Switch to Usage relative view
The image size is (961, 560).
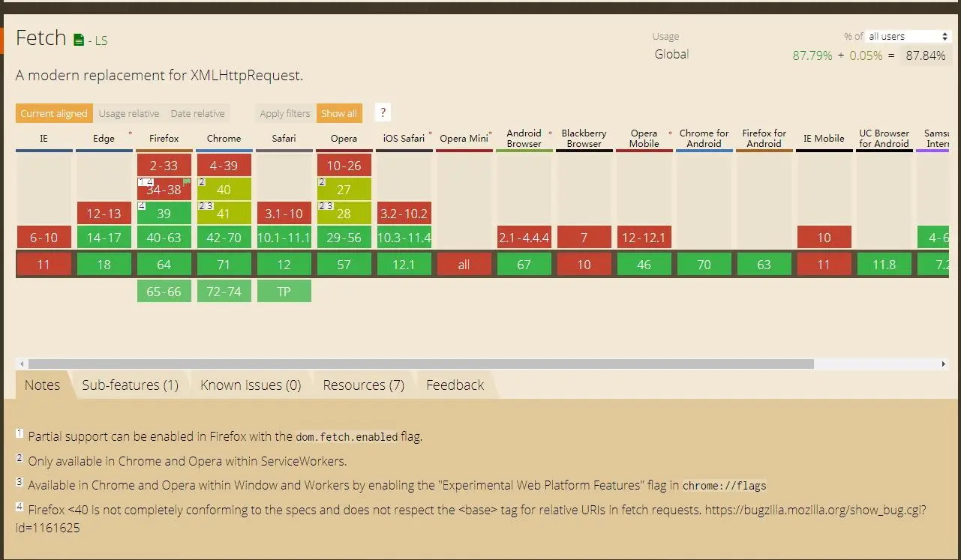coord(129,114)
